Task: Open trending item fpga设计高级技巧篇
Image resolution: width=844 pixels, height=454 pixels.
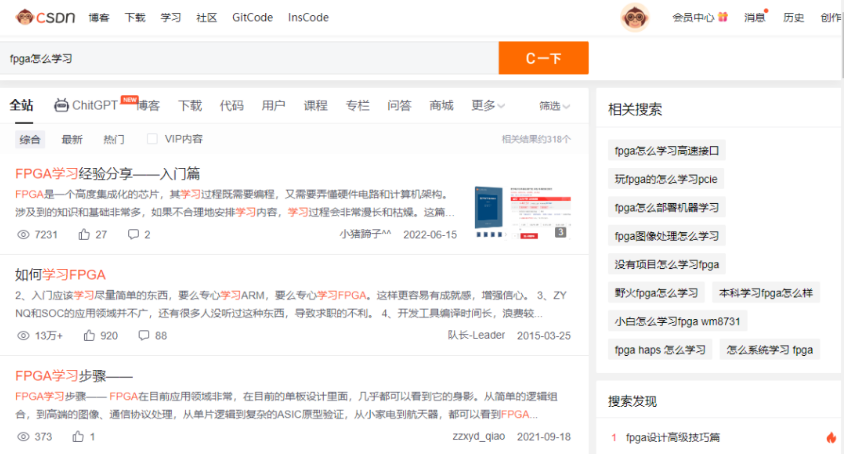Action: coord(673,437)
